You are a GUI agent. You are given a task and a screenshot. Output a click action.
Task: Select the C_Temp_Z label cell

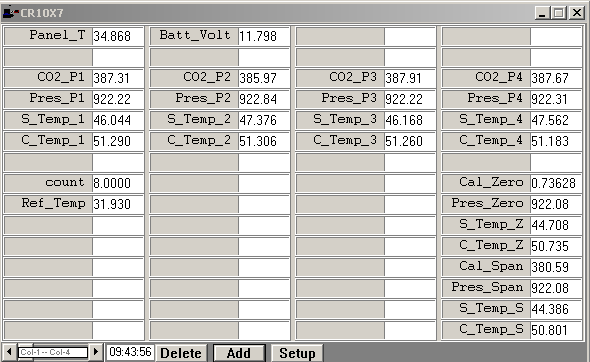pyautogui.click(x=486, y=246)
